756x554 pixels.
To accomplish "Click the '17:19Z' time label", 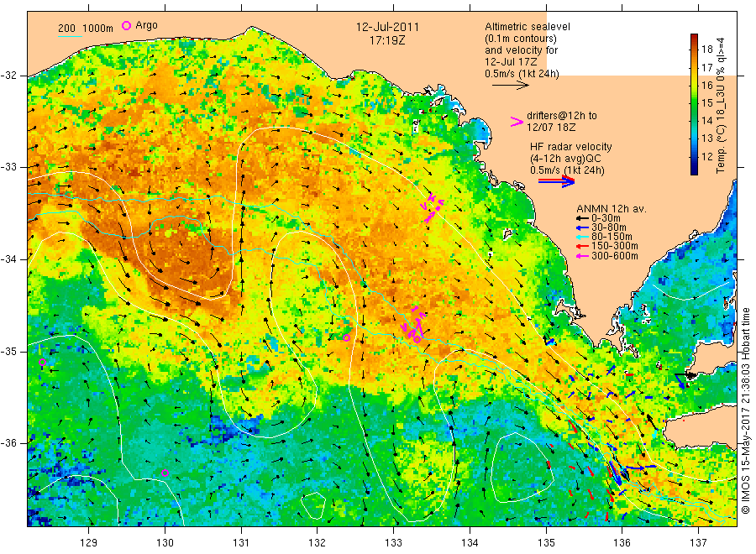I will point(387,40).
